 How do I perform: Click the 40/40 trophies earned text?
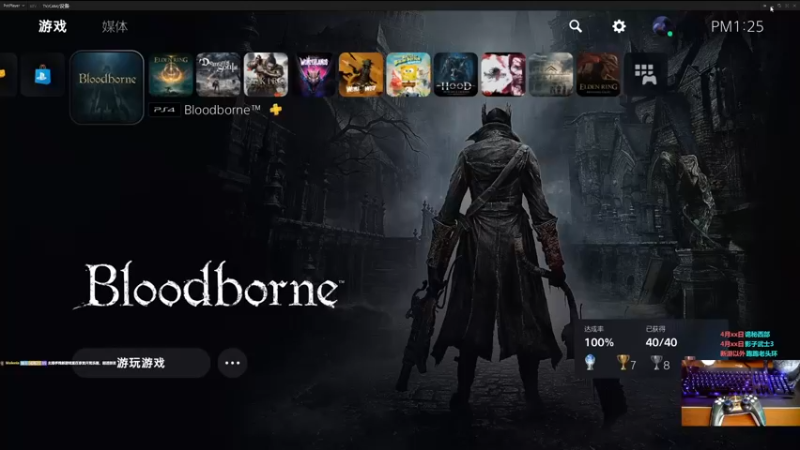[x=661, y=342]
